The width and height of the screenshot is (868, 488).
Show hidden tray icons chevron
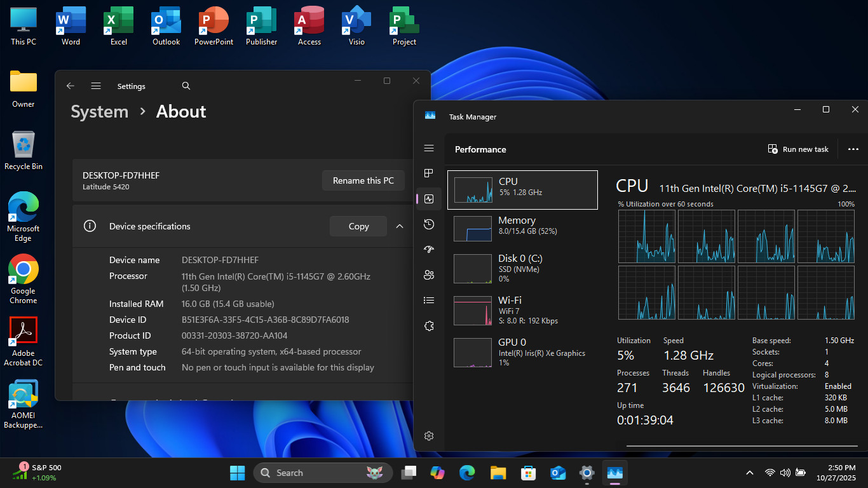750,473
